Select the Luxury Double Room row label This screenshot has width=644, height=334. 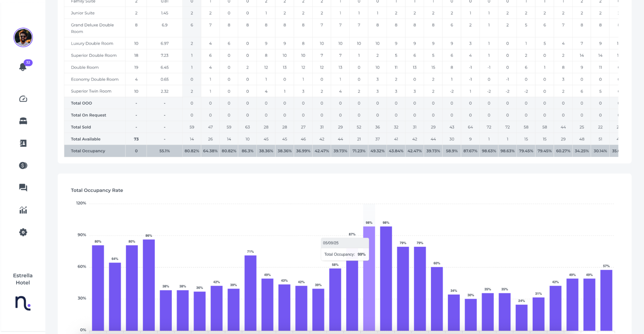click(x=92, y=43)
